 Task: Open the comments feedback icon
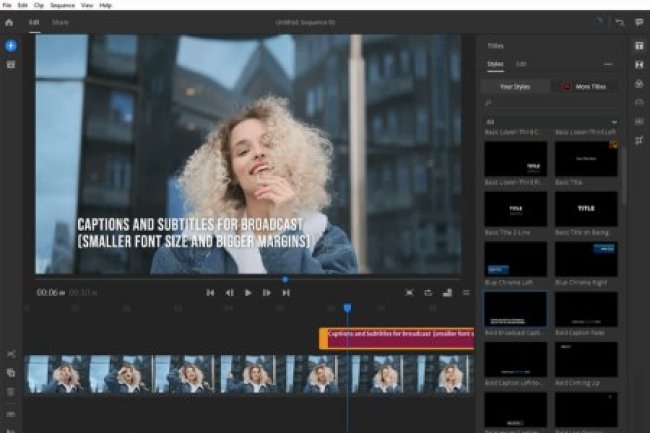click(639, 21)
